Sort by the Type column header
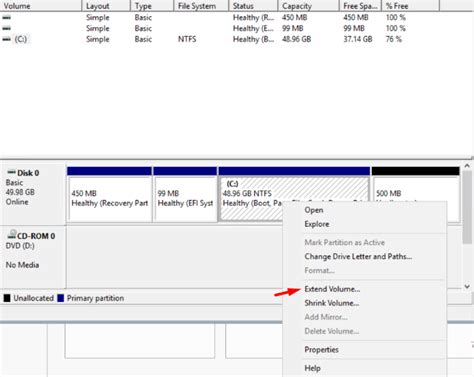Image resolution: width=474 pixels, height=377 pixels. (152, 6)
